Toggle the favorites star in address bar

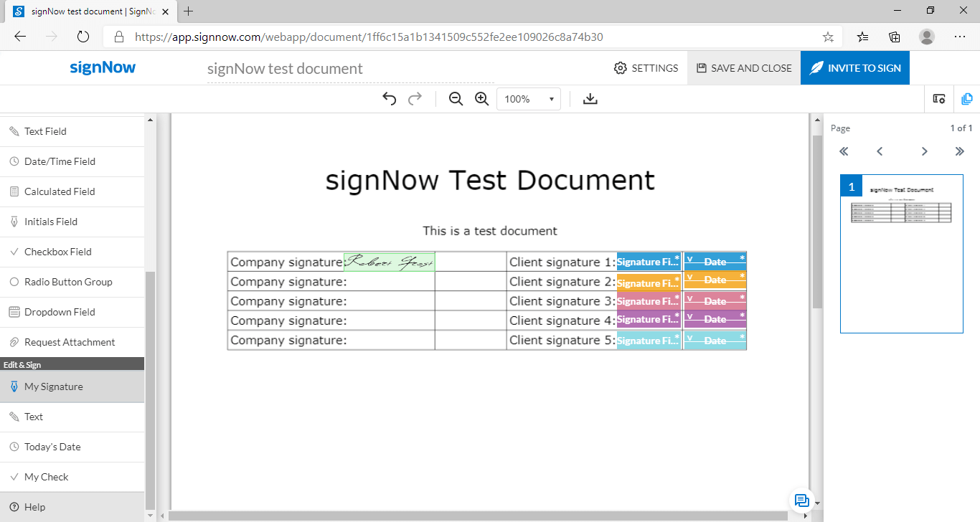[x=827, y=36]
